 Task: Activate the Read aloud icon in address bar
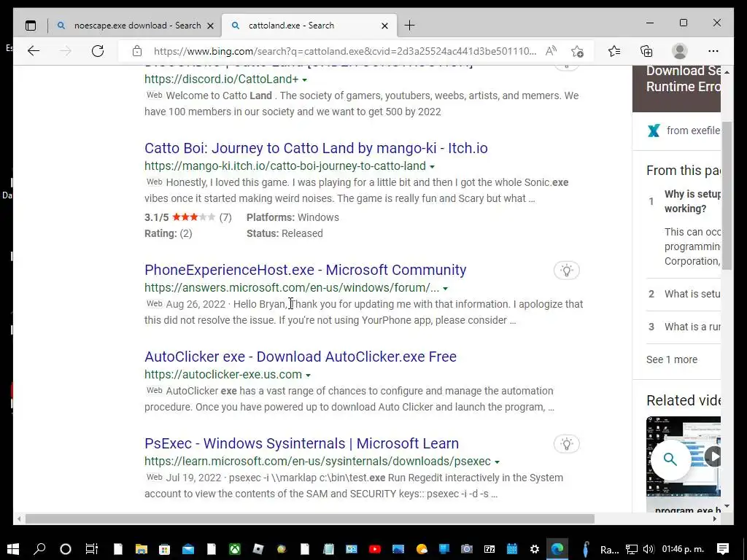551,51
